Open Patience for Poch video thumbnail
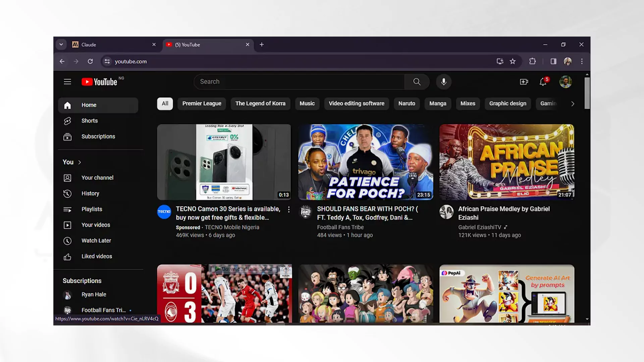 [x=366, y=162]
